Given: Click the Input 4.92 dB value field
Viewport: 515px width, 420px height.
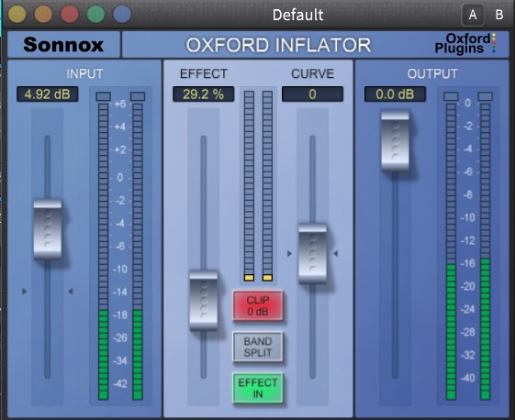Looking at the screenshot, I should tap(48, 94).
